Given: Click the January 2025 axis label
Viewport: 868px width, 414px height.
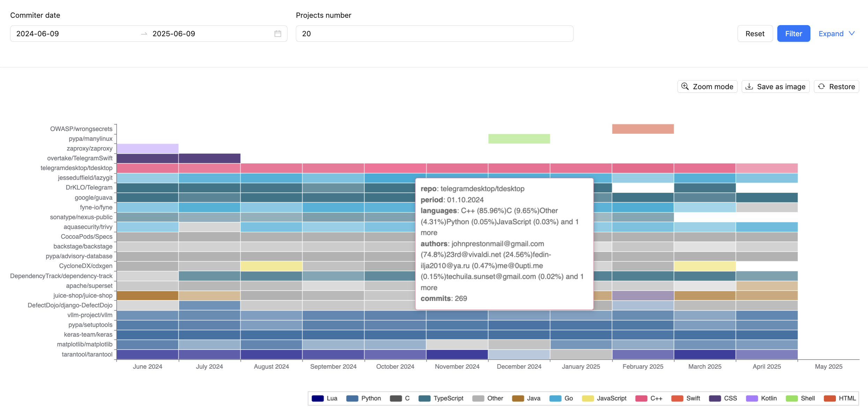Looking at the screenshot, I should [x=581, y=367].
